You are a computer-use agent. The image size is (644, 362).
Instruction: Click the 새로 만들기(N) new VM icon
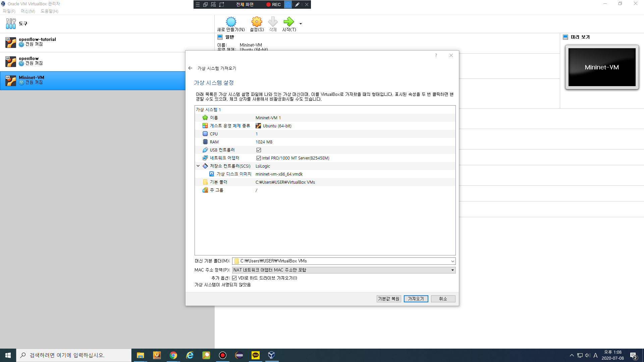coord(231,22)
